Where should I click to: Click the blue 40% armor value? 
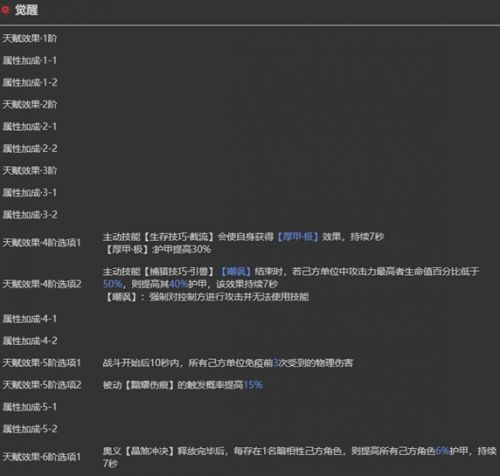click(178, 284)
